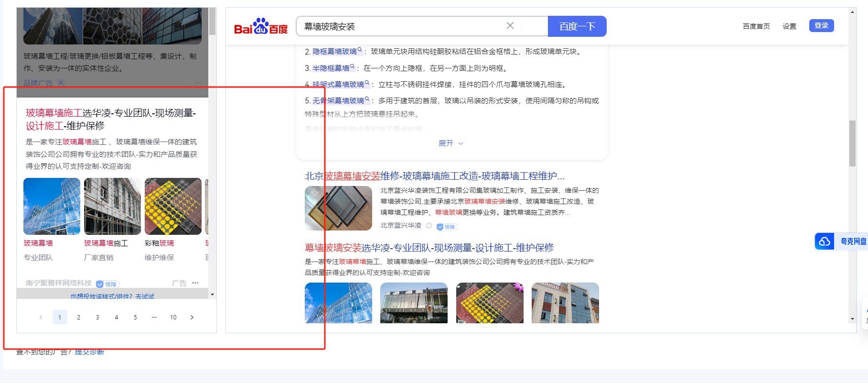Viewport: 868px width, 384px height.
Task: Click the 百度一下 search button
Action: pyautogui.click(x=577, y=26)
